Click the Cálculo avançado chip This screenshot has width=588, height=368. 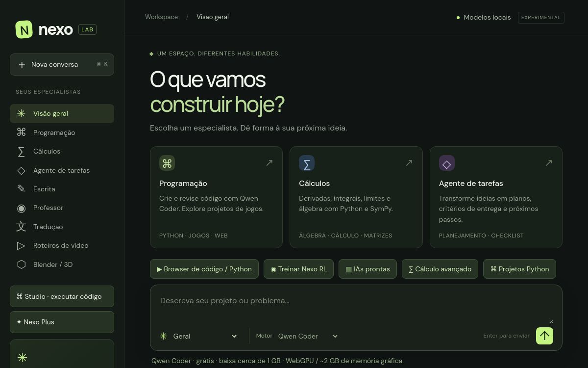[x=440, y=269]
